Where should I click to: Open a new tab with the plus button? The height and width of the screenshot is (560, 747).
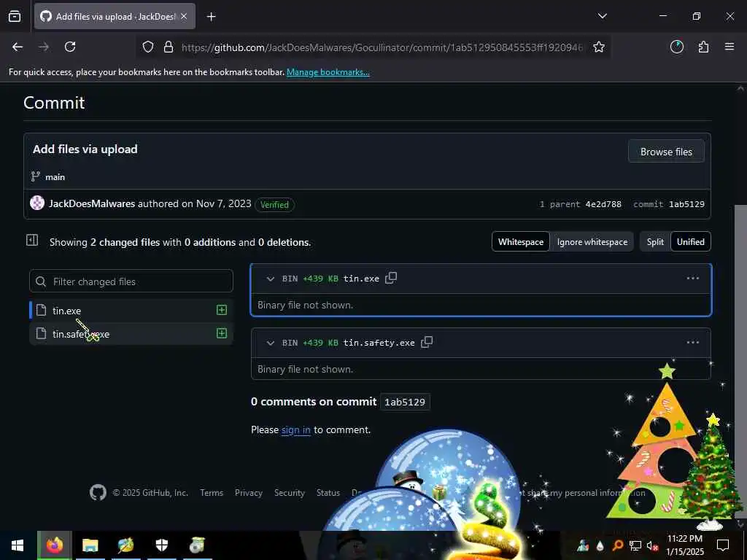click(212, 17)
